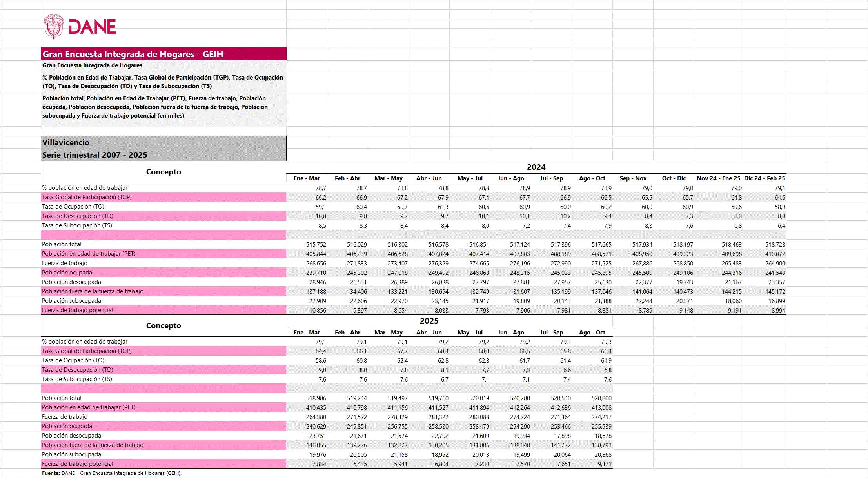
Task: Click the Dic 24 - Feb 25 column header
Action: point(764,178)
